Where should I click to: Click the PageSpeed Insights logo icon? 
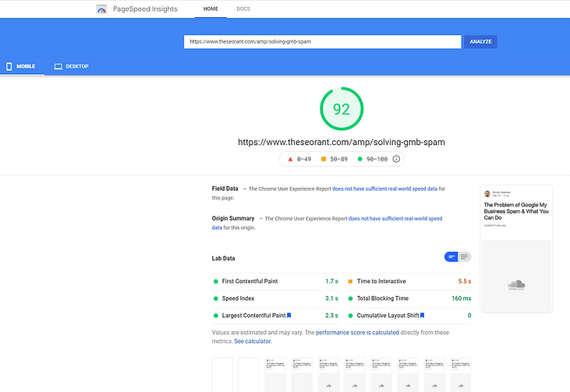click(x=101, y=9)
